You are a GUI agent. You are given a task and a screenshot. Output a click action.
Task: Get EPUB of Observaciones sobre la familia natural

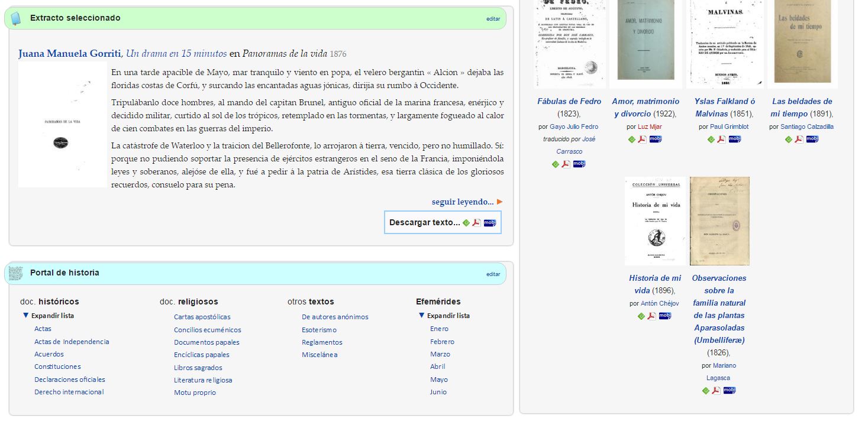(x=705, y=391)
